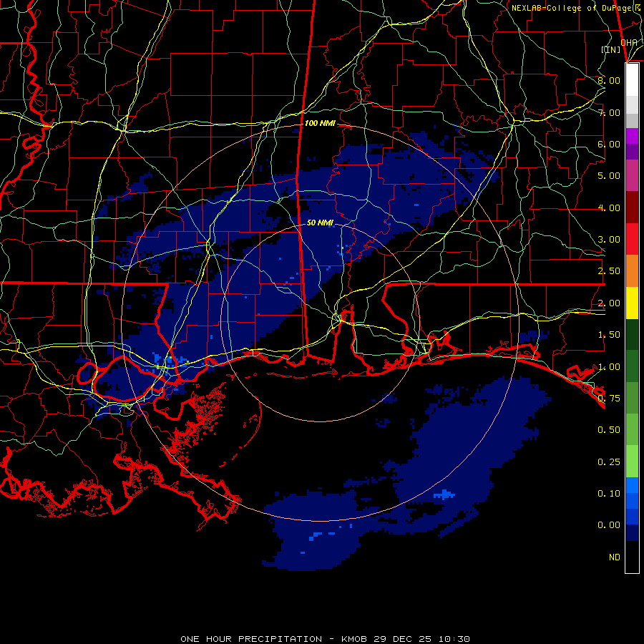Viewport: 644px width, 644px height.
Task: Pick the bright magenta legend color band
Action: click(632, 136)
